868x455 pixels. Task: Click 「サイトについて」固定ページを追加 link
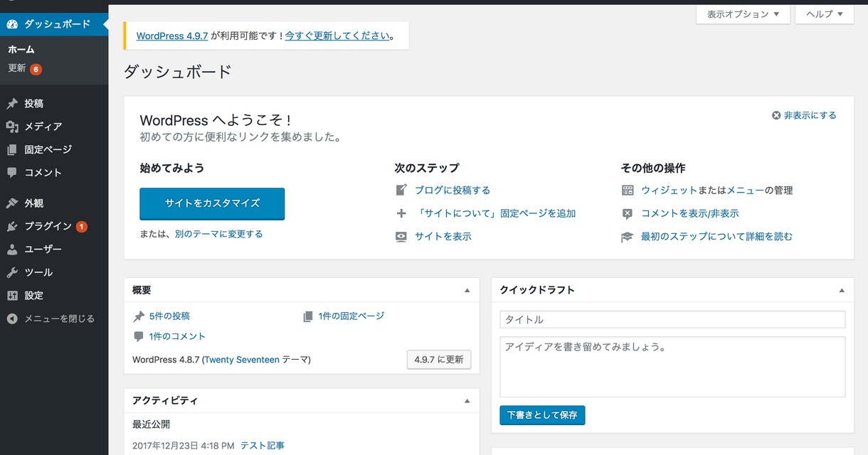[x=495, y=213]
